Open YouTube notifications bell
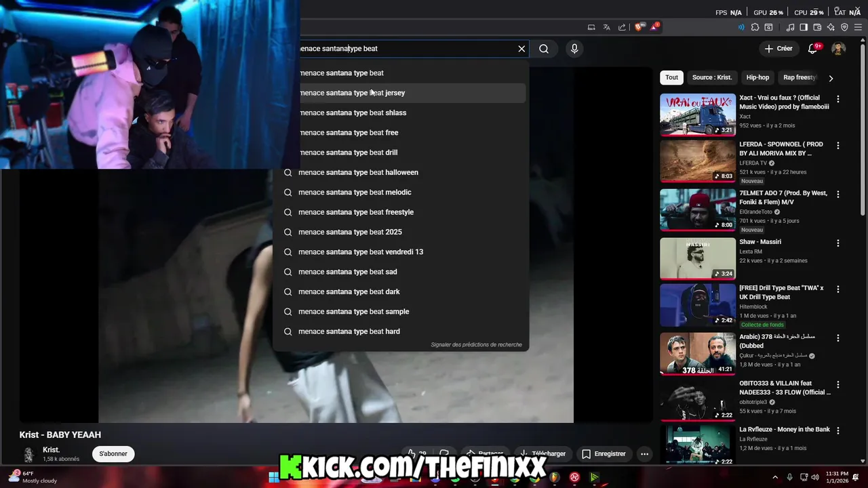The height and width of the screenshot is (488, 868). [x=812, y=49]
